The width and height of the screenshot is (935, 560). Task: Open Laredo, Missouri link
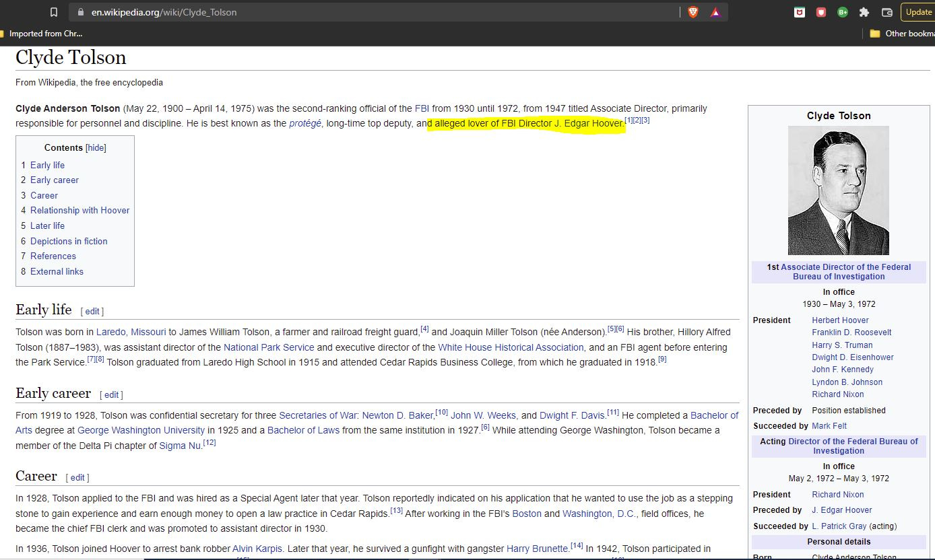(x=131, y=332)
